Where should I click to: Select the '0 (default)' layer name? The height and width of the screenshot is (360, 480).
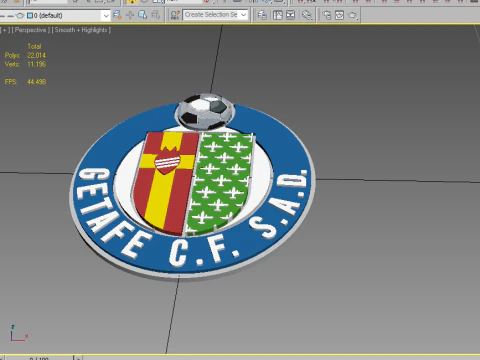48,15
